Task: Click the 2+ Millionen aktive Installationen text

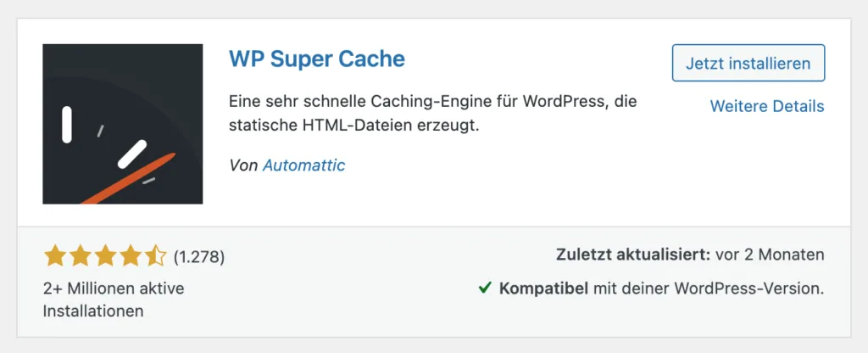Action: click(x=114, y=300)
